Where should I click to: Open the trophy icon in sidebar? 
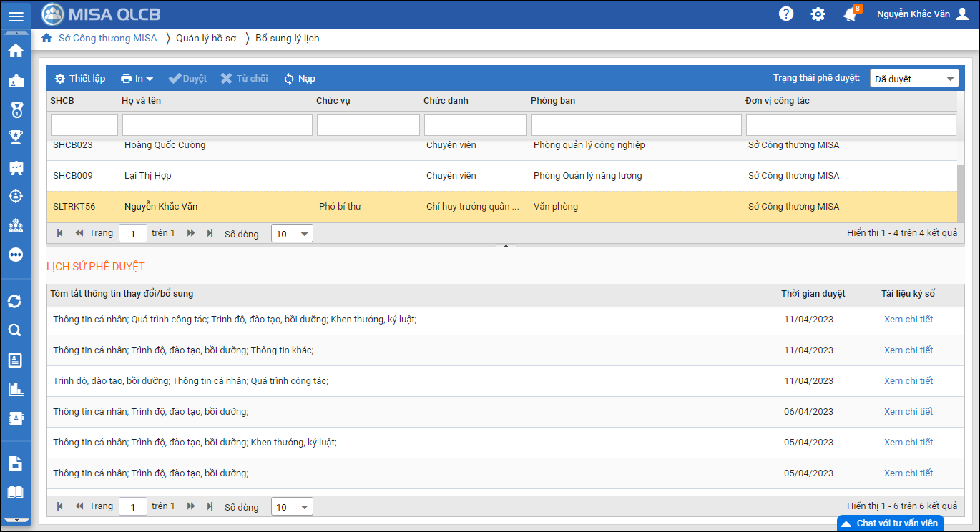pyautogui.click(x=16, y=137)
